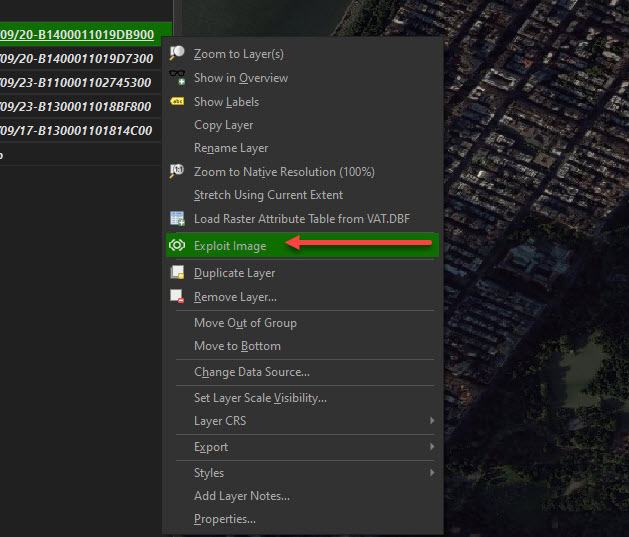Select Move Out of Group
The height and width of the screenshot is (537, 629).
click(245, 323)
